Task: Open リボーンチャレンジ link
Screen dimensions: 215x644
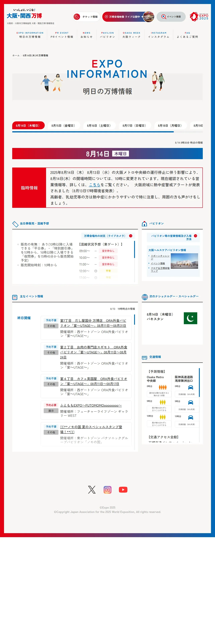Action: pyautogui.click(x=160, y=257)
